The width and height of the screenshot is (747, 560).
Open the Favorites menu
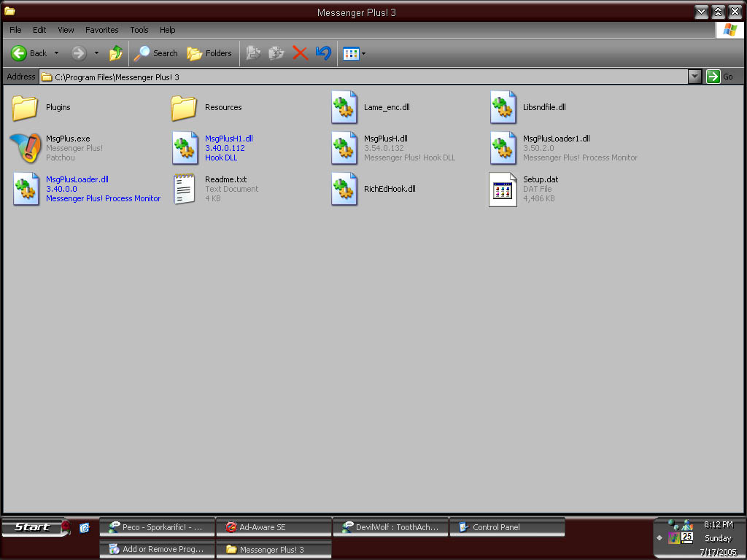tap(101, 30)
